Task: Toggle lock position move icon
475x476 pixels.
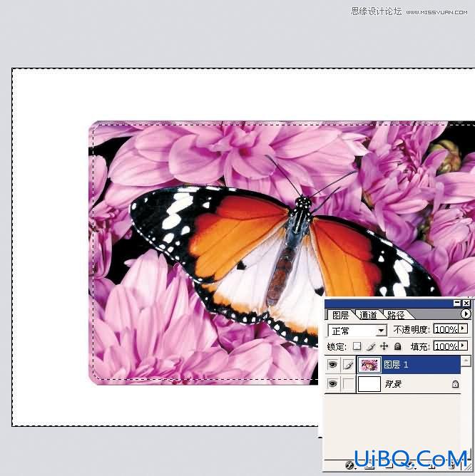Action: pyautogui.click(x=384, y=346)
